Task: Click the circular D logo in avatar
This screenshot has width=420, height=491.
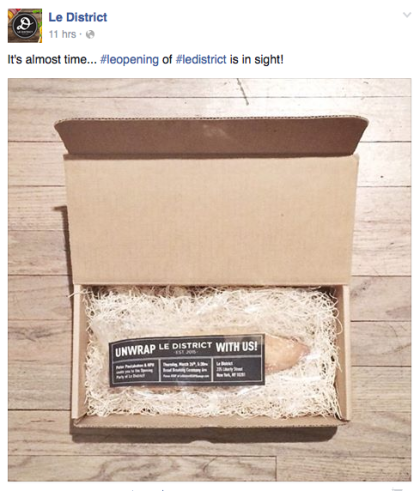Action: [25, 26]
